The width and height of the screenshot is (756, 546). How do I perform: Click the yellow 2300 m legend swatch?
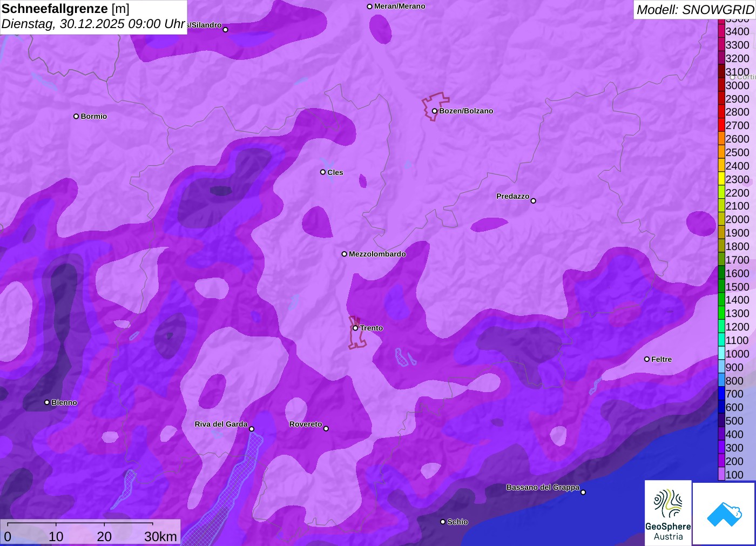point(721,179)
